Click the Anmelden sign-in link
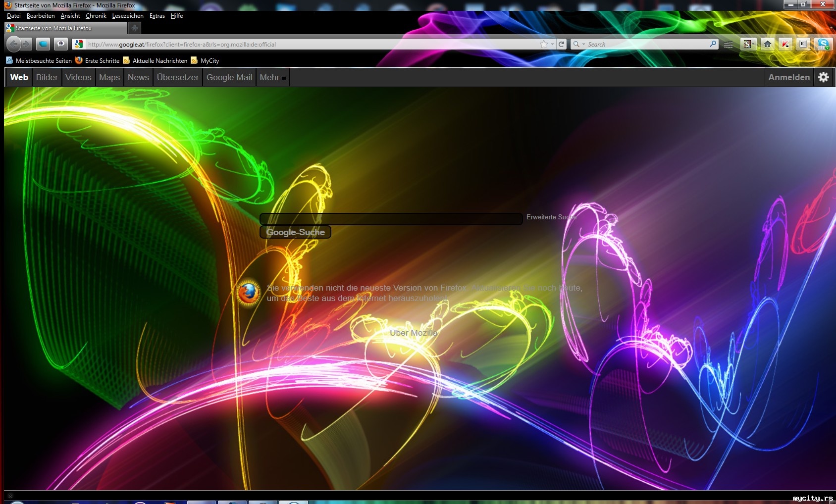 tap(788, 77)
